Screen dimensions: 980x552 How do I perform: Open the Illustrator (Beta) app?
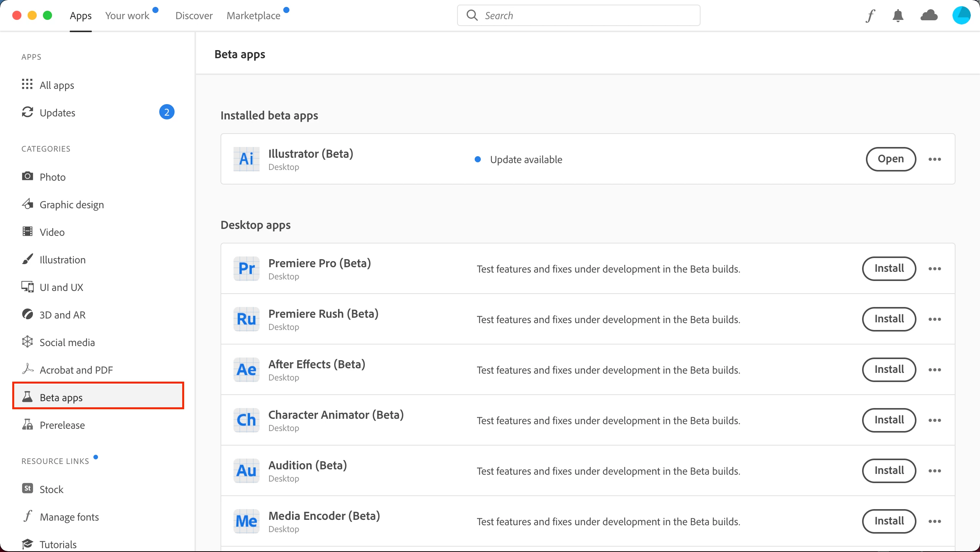pos(891,159)
